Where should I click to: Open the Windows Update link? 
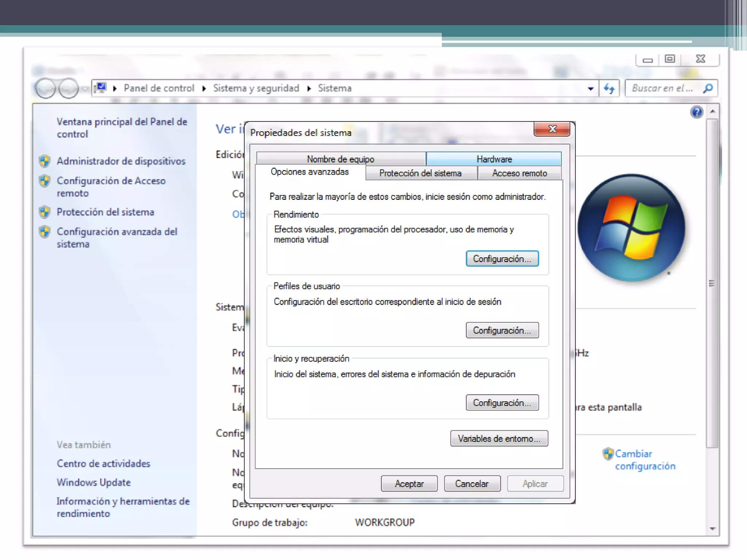pos(94,482)
